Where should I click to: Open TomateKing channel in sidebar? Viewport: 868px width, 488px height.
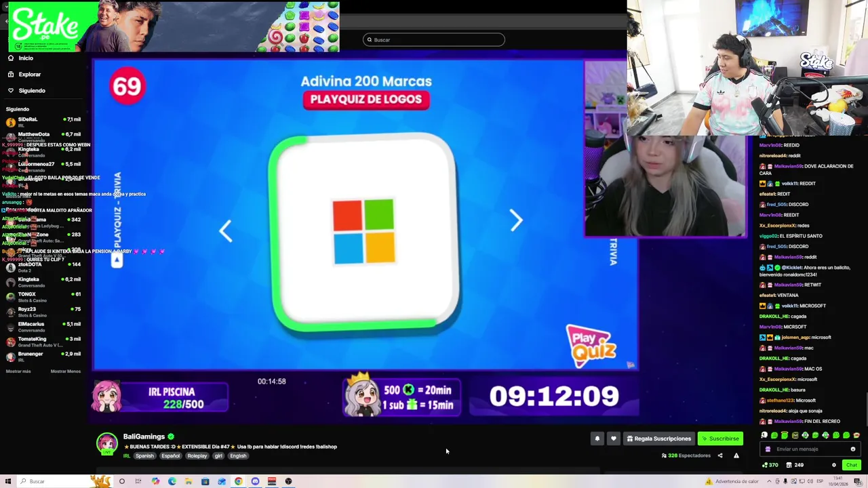[x=43, y=342]
